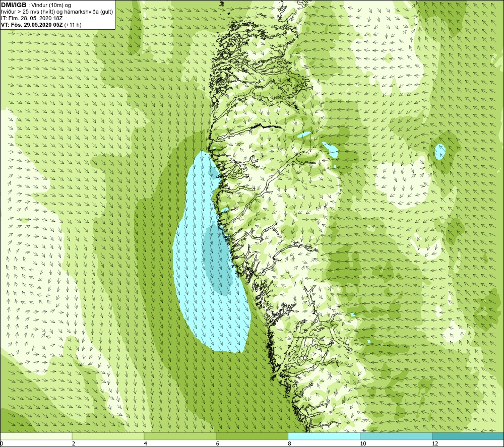Click the legend tick label "12"
The width and height of the screenshot is (504, 447).
coord(435,443)
